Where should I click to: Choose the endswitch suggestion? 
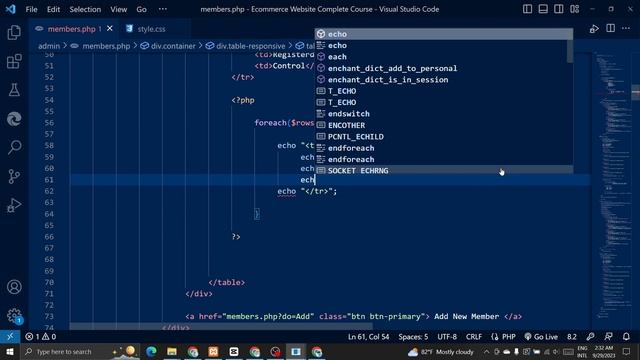tap(440, 114)
